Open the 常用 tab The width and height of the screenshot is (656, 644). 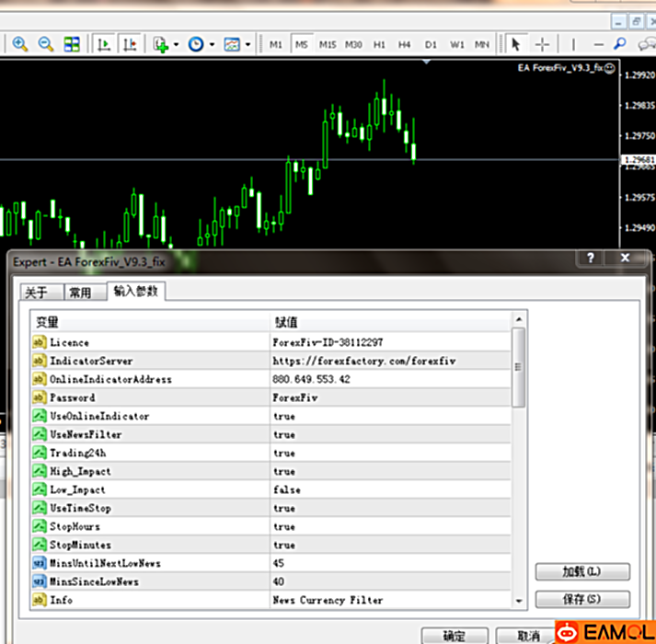(81, 293)
